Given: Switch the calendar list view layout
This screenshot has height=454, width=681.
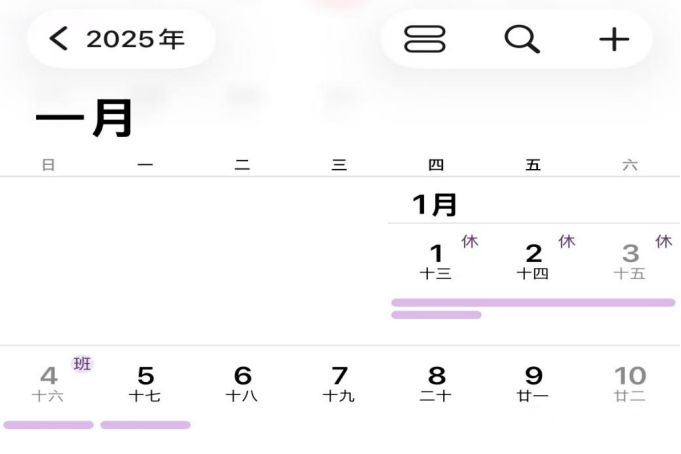Looking at the screenshot, I should click(x=425, y=39).
